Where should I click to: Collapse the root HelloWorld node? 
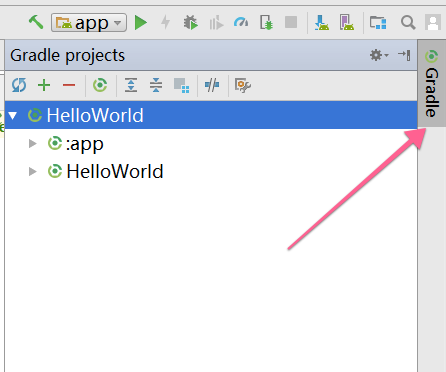tap(13, 116)
